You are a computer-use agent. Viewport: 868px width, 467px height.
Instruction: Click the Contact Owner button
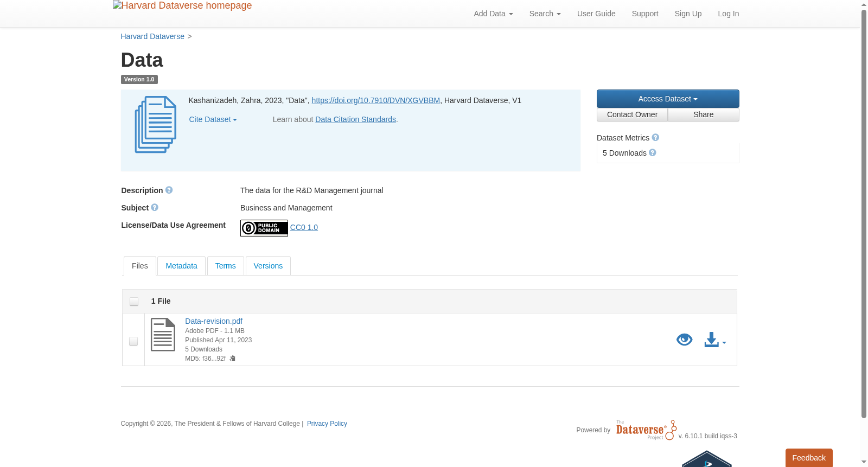(x=632, y=114)
